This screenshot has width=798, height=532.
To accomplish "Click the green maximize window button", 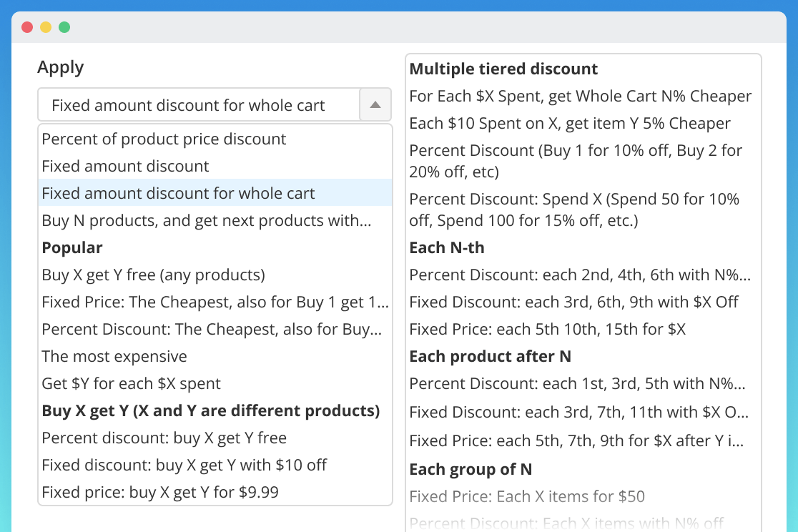I will (64, 27).
